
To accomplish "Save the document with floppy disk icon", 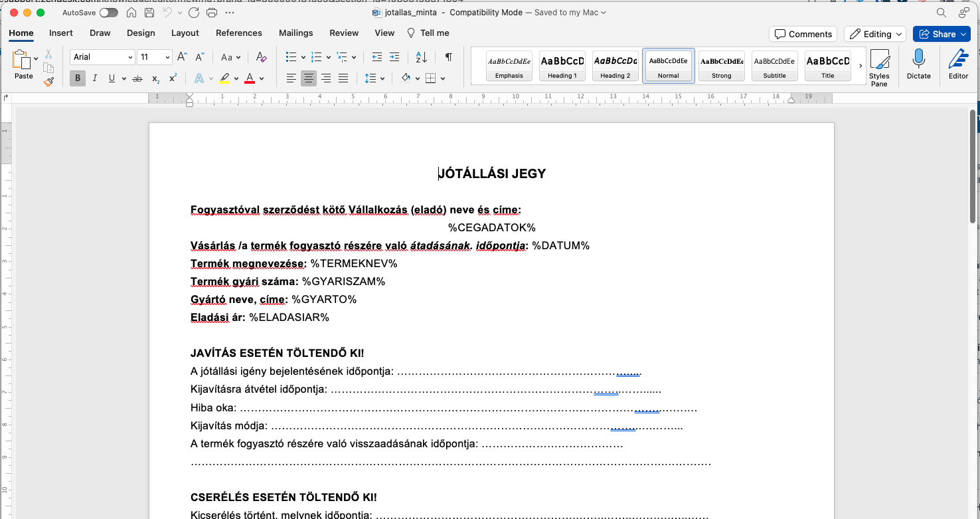I will [149, 13].
